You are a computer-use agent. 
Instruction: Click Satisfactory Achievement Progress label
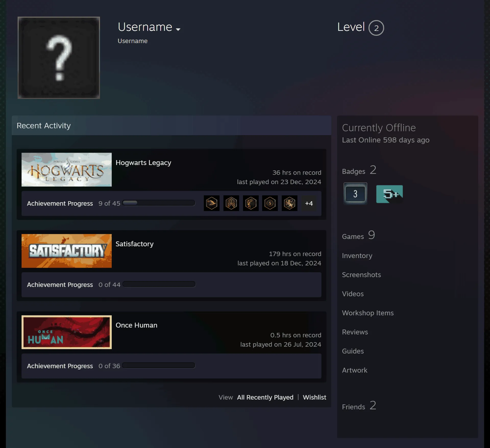click(x=60, y=285)
